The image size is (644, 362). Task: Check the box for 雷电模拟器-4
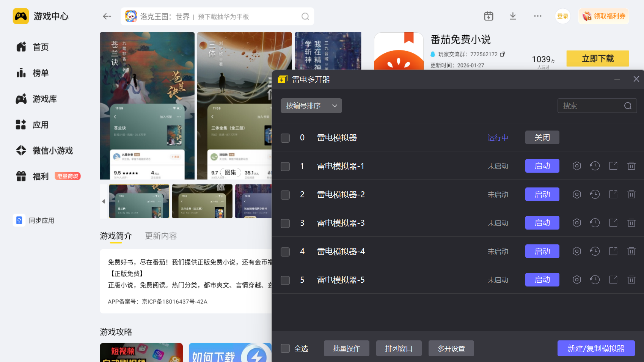[x=285, y=252]
